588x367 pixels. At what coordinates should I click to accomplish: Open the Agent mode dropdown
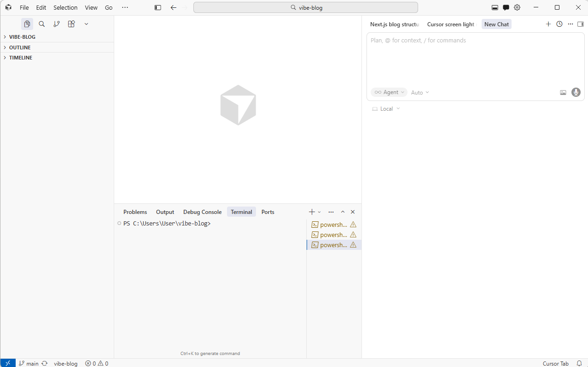click(389, 92)
